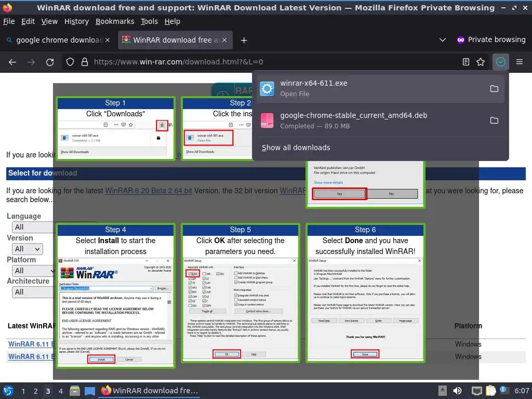Switch to workspace 2
The height and width of the screenshot is (399, 532).
35,391
